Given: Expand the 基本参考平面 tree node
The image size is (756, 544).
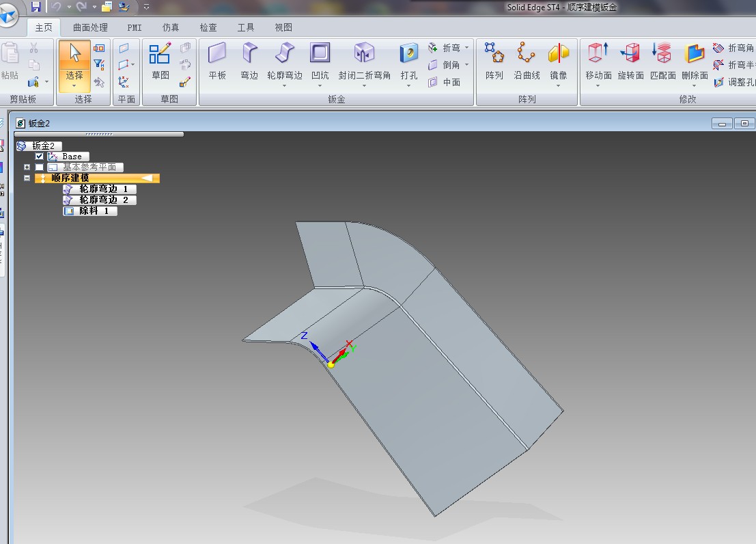Looking at the screenshot, I should click(x=27, y=167).
